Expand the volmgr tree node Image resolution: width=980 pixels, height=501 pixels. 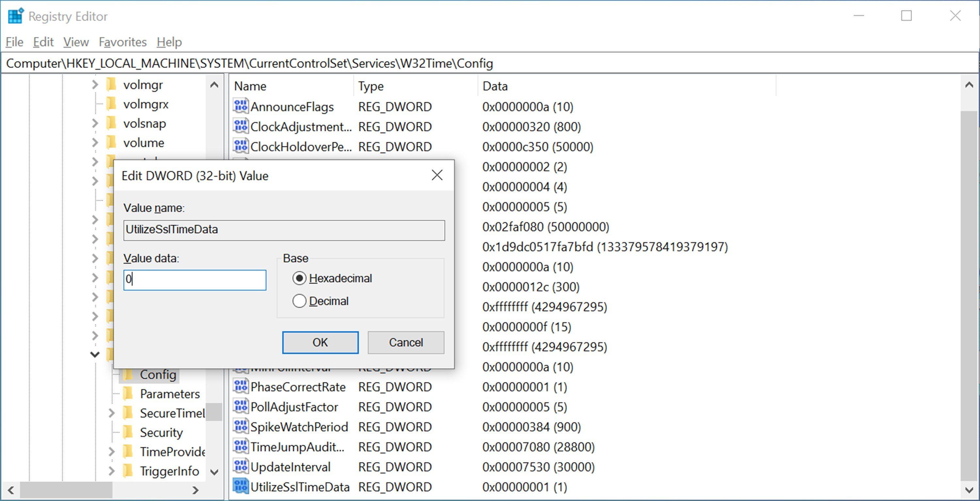(x=95, y=85)
